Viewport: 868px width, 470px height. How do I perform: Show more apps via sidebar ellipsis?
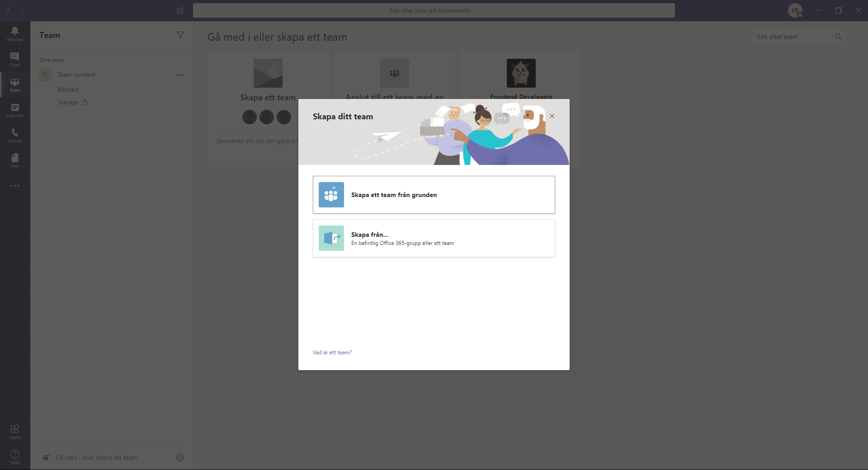point(14,186)
